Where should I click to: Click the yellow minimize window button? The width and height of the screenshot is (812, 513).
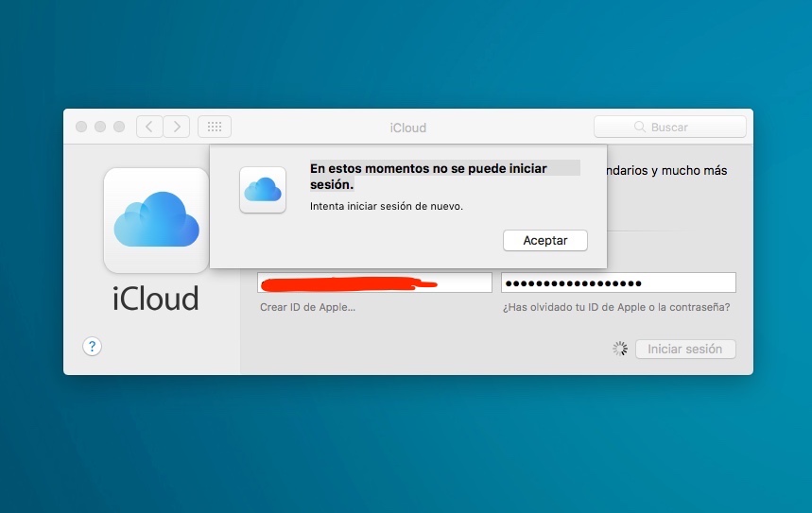(x=100, y=127)
